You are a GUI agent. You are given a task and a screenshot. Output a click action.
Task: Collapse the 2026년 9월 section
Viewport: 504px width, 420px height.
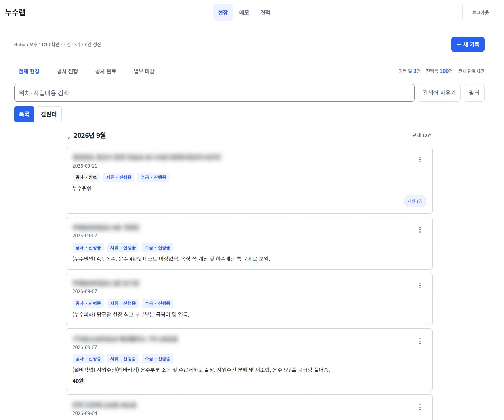[69, 137]
